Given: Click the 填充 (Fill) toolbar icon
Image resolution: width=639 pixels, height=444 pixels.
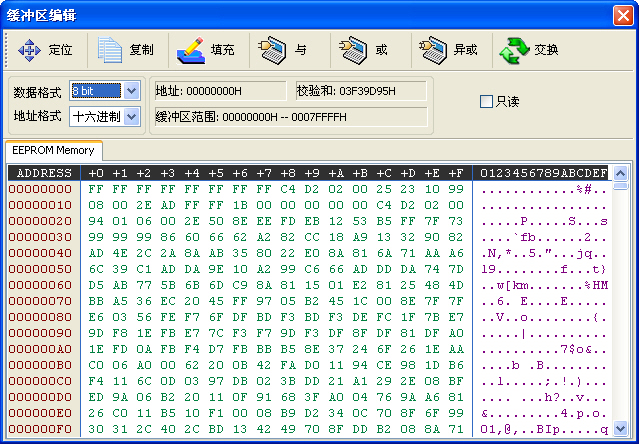Looking at the screenshot, I should 190,49.
